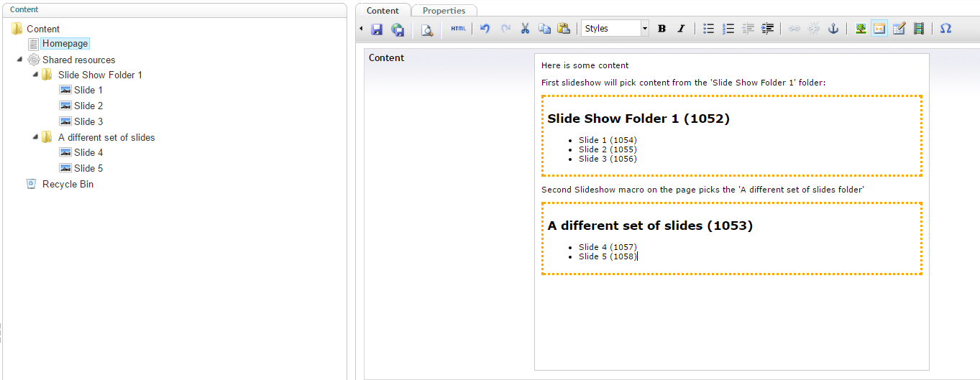Screen dimensions: 980x380
Task: Select the Content tab
Action: [x=383, y=11]
